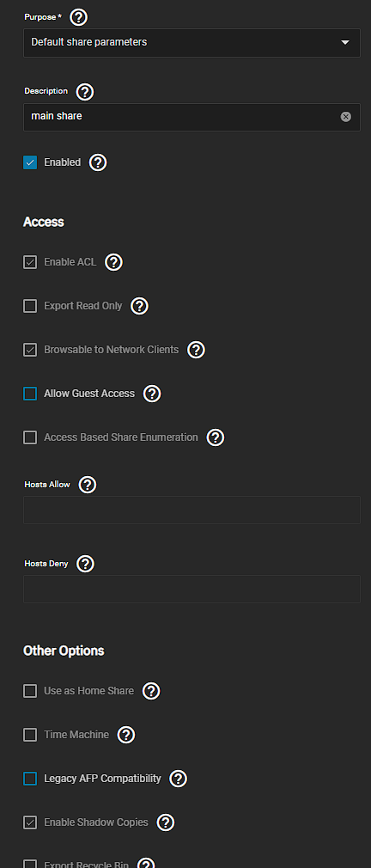Uncheck the Enabled checkbox
371x868 pixels.
pyautogui.click(x=30, y=162)
